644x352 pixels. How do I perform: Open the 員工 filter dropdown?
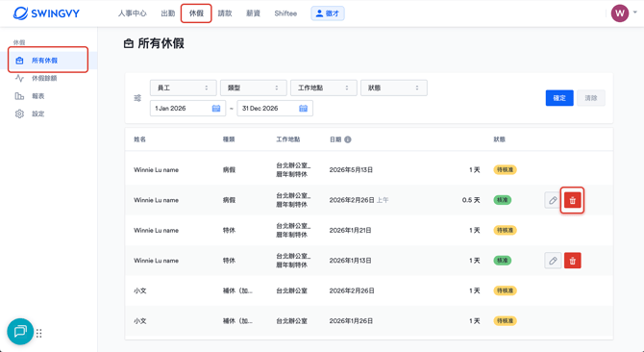tap(184, 88)
